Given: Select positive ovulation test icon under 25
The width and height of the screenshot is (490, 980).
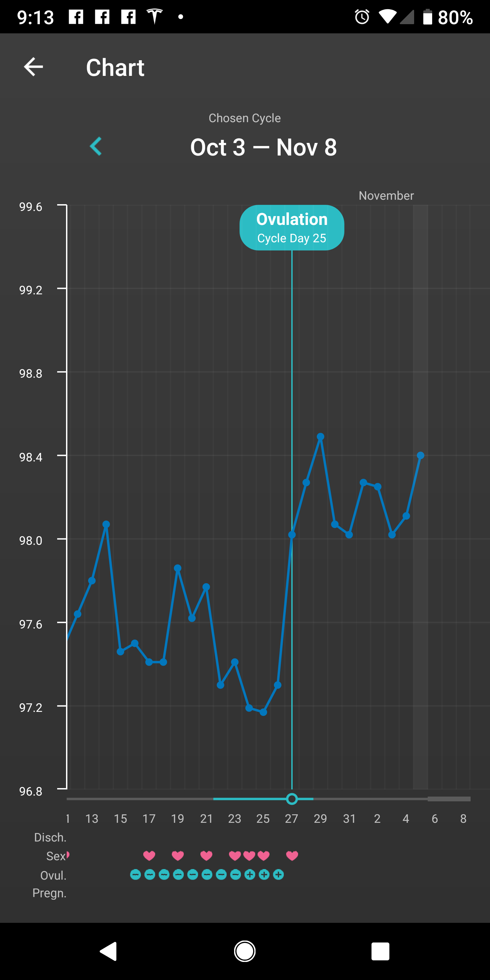Looking at the screenshot, I should pos(264,875).
